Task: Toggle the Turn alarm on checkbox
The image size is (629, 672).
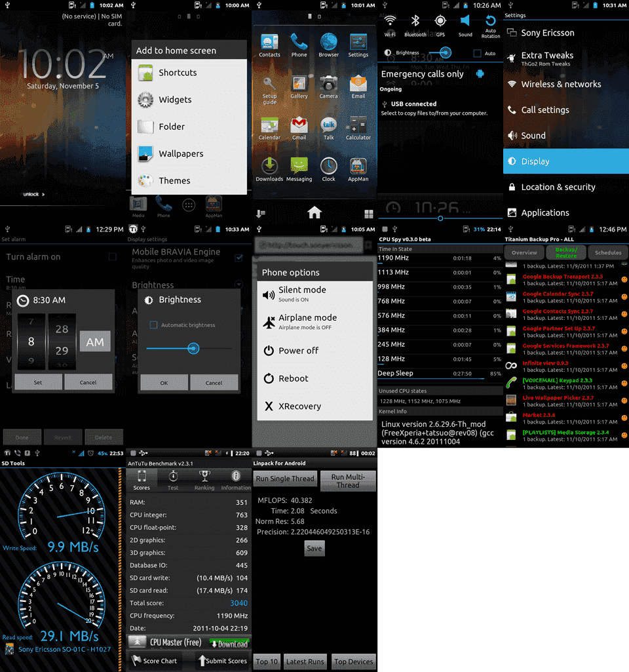Action: click(x=113, y=256)
